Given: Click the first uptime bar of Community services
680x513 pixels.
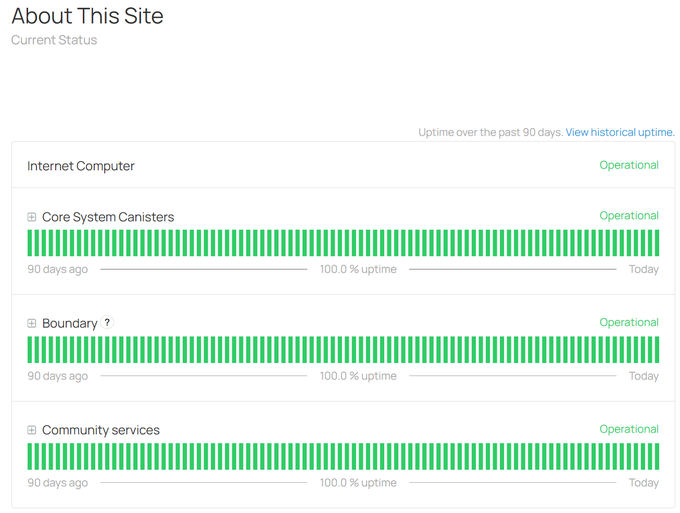Looking at the screenshot, I should pos(30,456).
